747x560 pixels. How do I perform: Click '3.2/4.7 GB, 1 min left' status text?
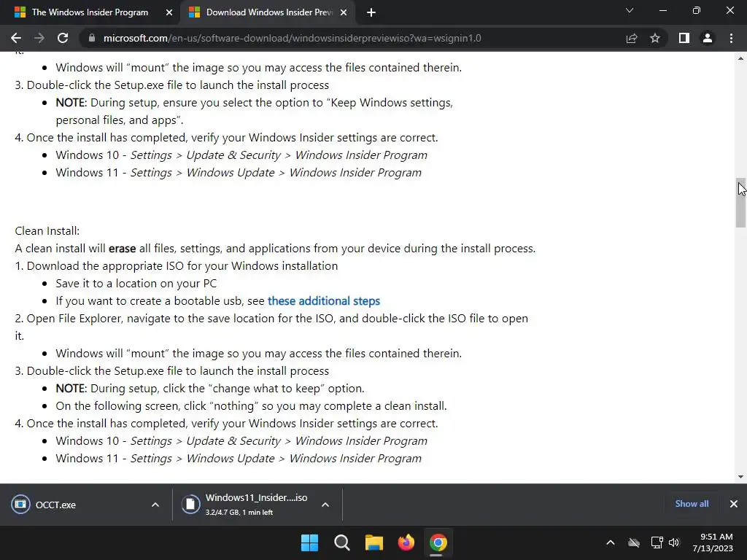239,513
